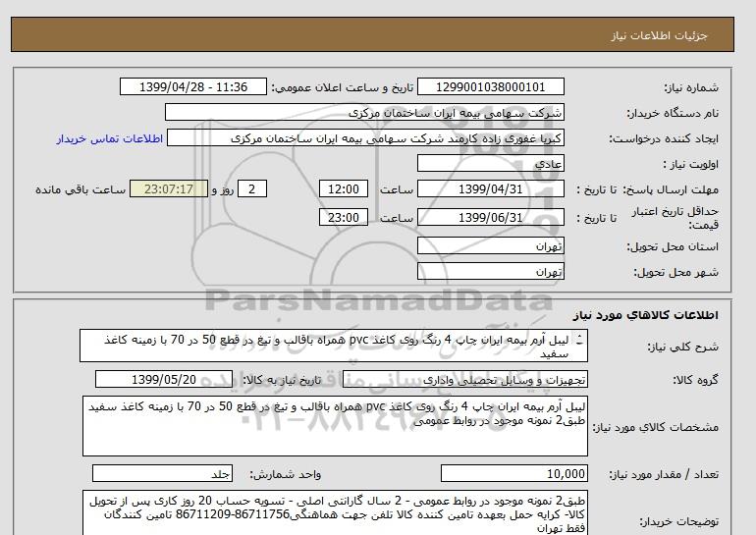Click the ساعت باقی مانده label
The height and width of the screenshot is (535, 756).
81,189
